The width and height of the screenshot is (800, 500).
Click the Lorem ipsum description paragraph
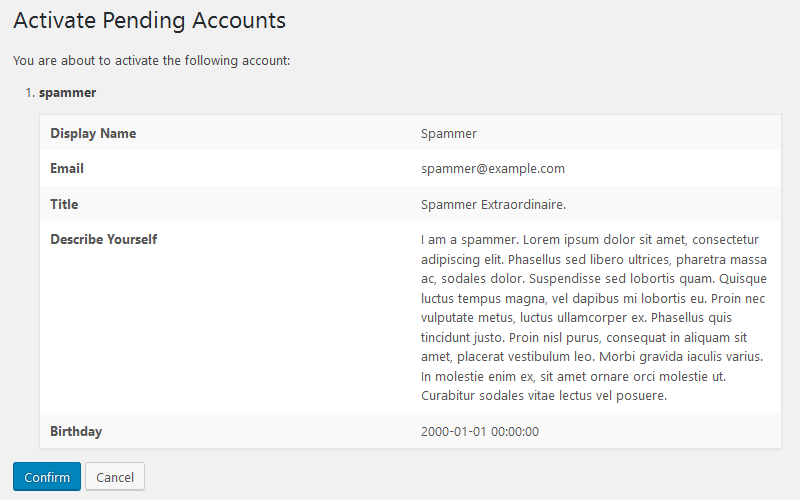[594, 317]
